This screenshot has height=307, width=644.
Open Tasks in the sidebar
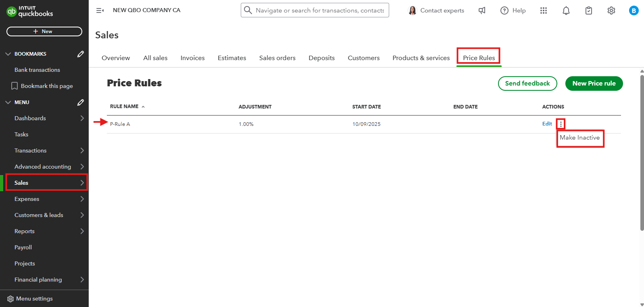tap(21, 134)
